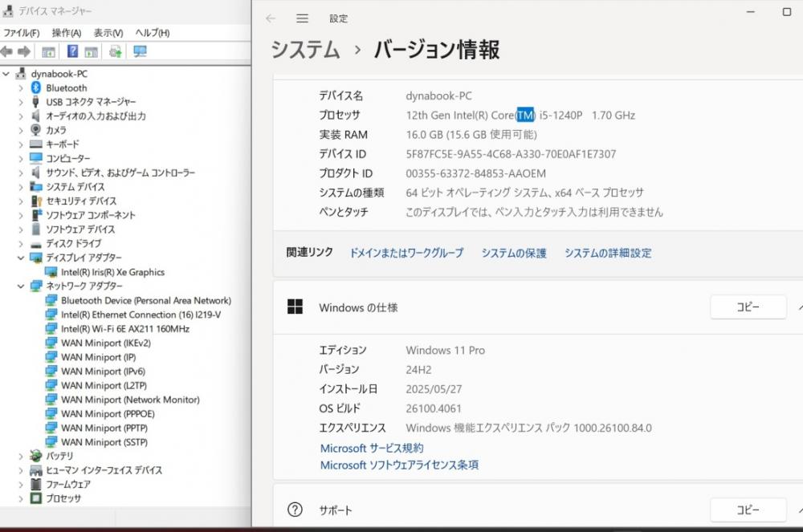Select the ヒューマン インターフェイス デバイス icon
The width and height of the screenshot is (803, 532).
tap(36, 470)
